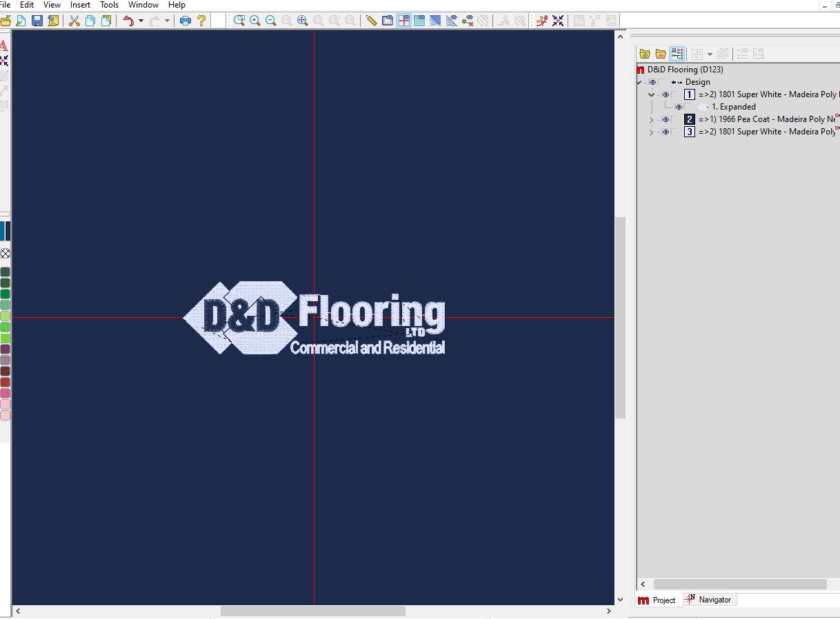Open the File menu
The image size is (840, 619).
click(x=6, y=5)
